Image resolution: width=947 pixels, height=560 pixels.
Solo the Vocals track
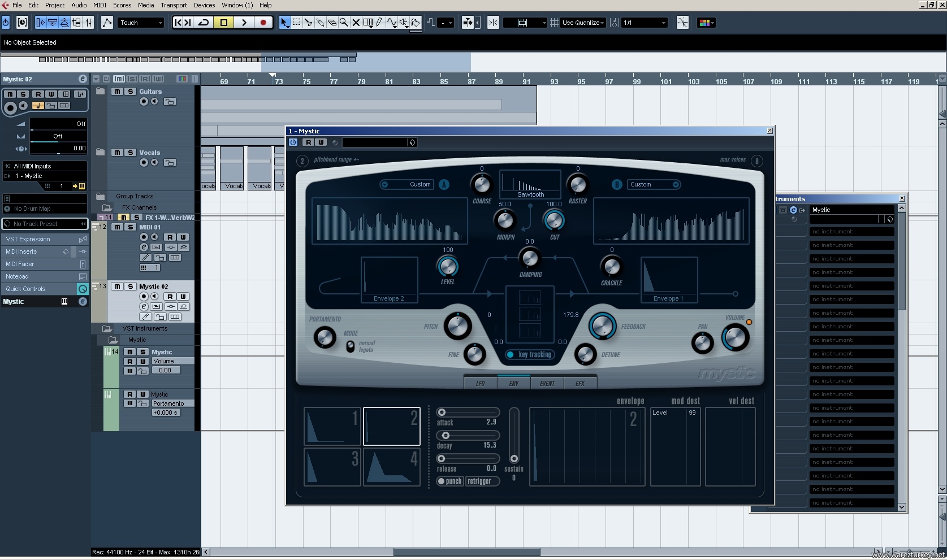pos(130,153)
